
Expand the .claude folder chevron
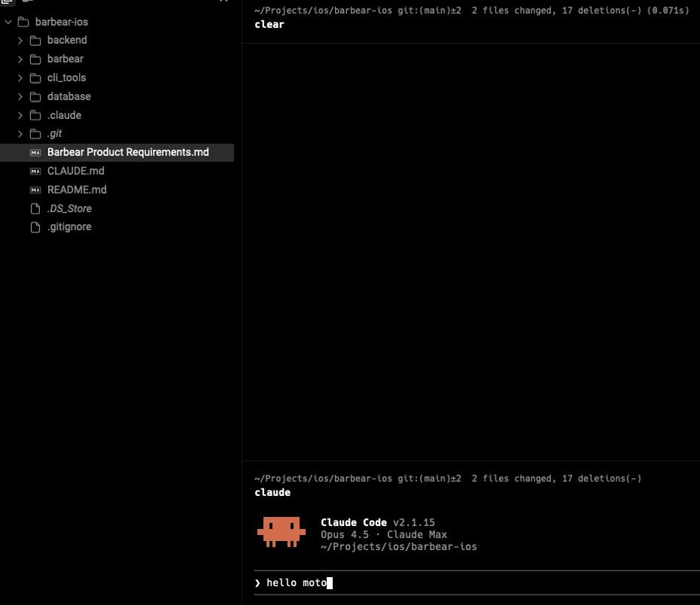point(20,116)
